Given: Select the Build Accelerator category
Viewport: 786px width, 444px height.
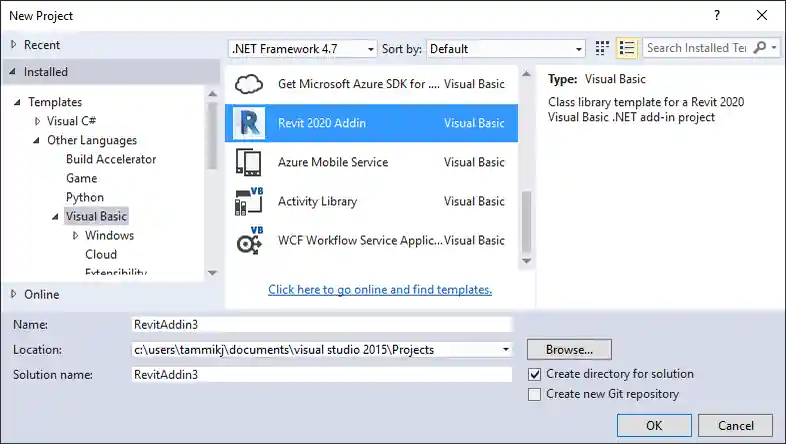Looking at the screenshot, I should point(111,159).
